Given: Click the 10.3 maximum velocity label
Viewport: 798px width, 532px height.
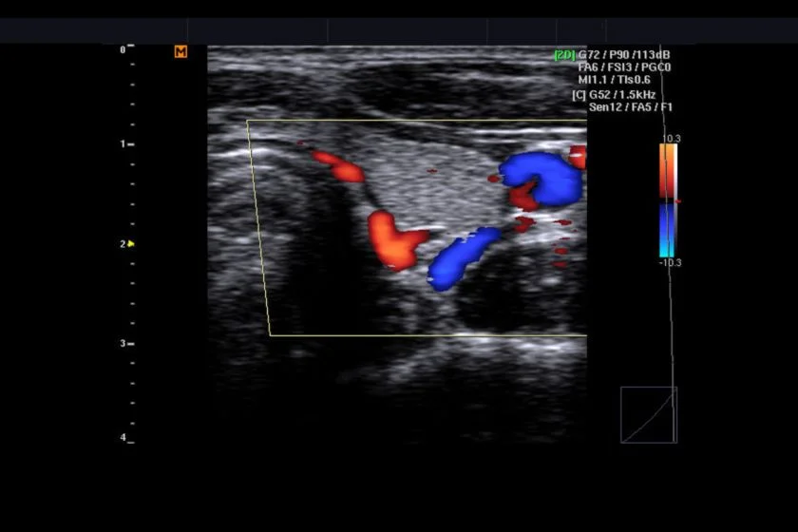Looking at the screenshot, I should point(672,139).
